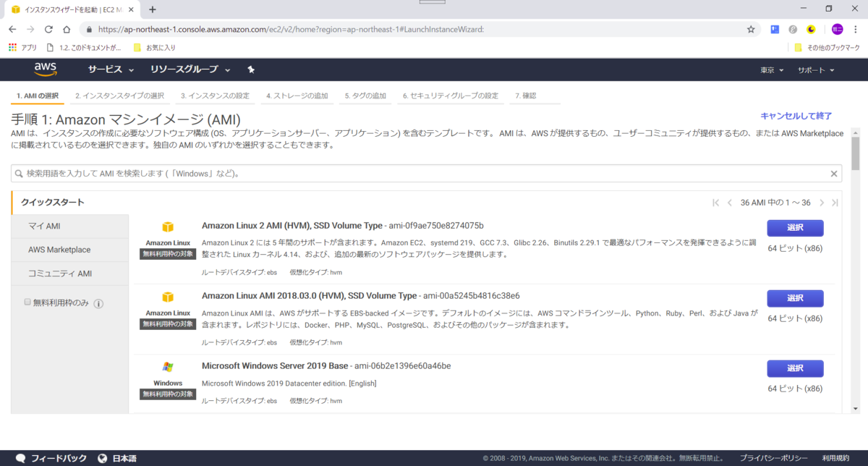The height and width of the screenshot is (466, 868).
Task: Click the AWS logo in the header
Action: point(45,69)
